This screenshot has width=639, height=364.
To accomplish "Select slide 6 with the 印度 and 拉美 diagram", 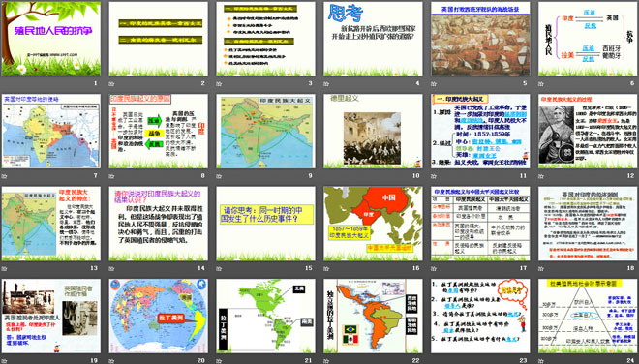I will 588,39.
